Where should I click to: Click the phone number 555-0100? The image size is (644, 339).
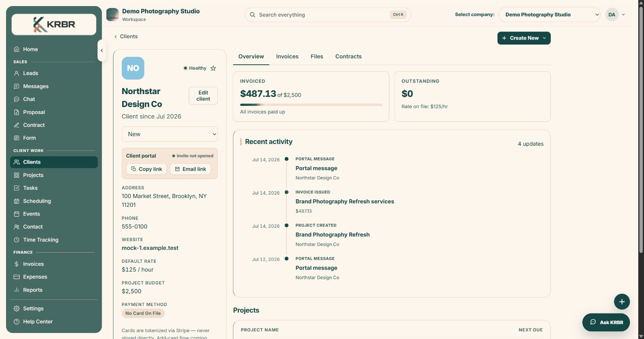(134, 227)
